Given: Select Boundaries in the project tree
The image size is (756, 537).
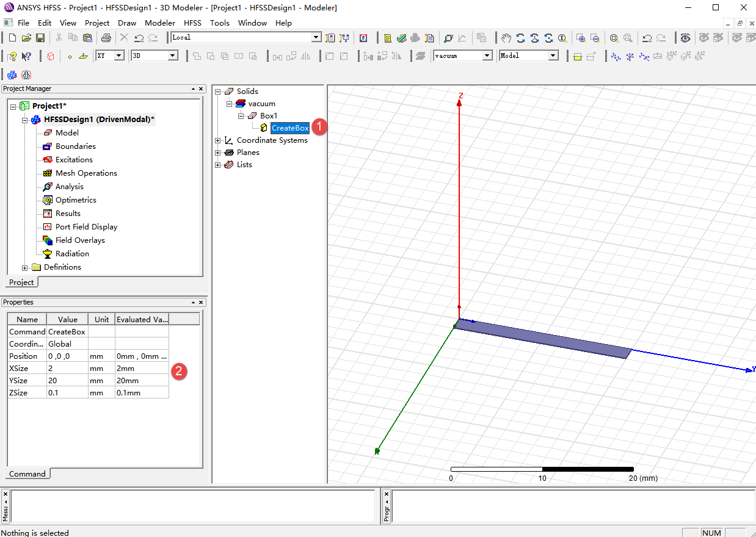Looking at the screenshot, I should tap(75, 146).
